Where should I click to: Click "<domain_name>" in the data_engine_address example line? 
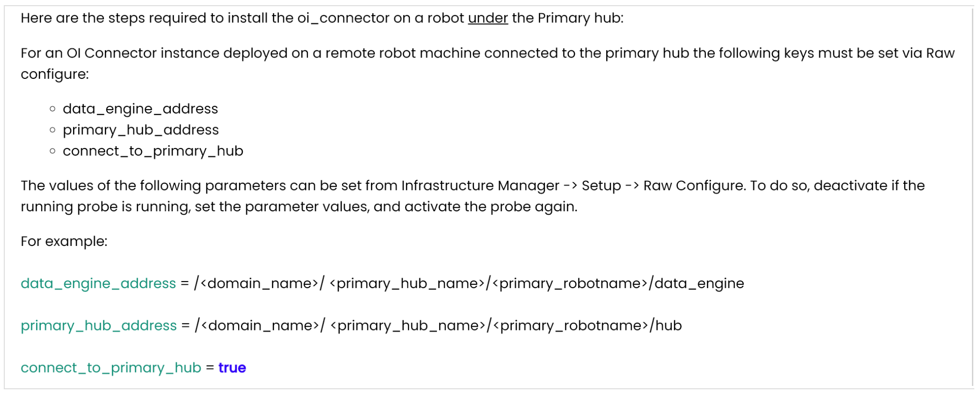(259, 283)
